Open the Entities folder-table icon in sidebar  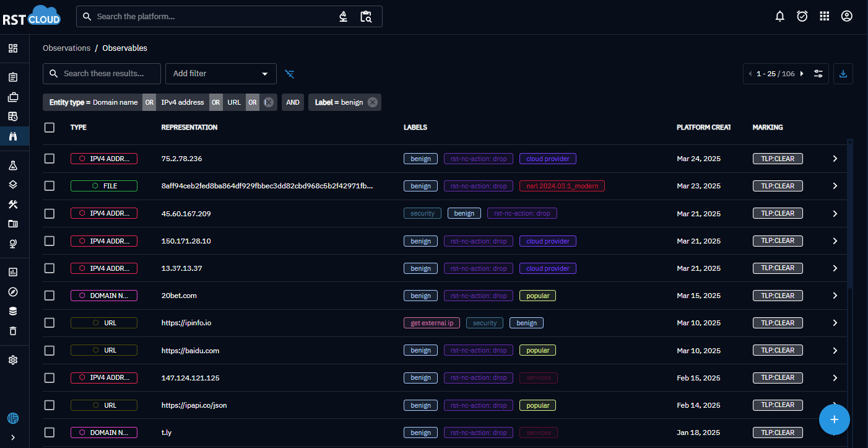(x=13, y=224)
